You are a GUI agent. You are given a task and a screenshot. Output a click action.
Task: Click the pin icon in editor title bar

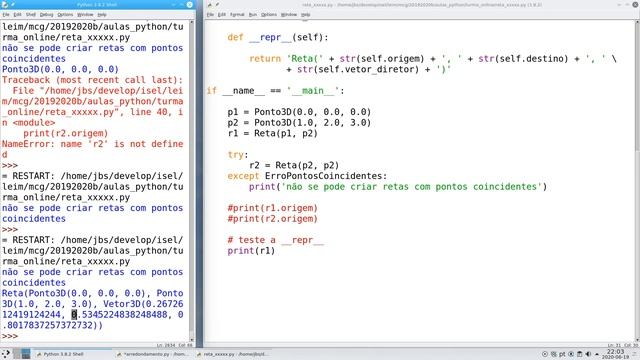[x=217, y=4]
